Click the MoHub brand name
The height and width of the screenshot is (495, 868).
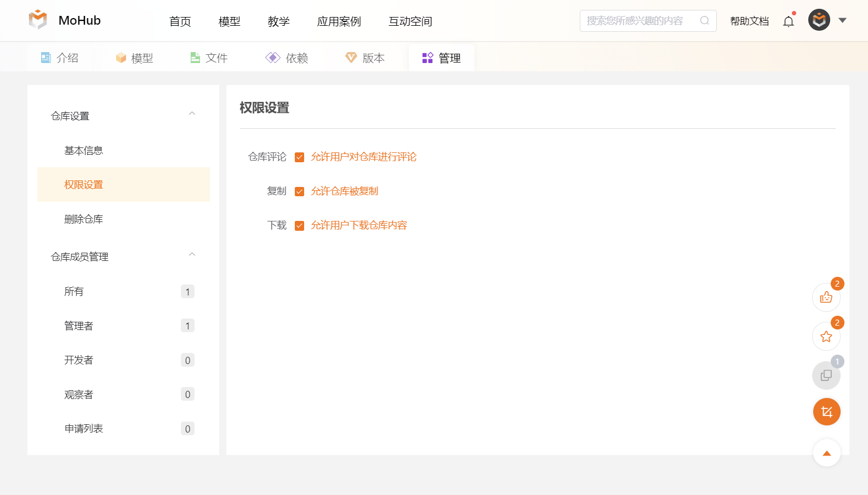click(79, 20)
